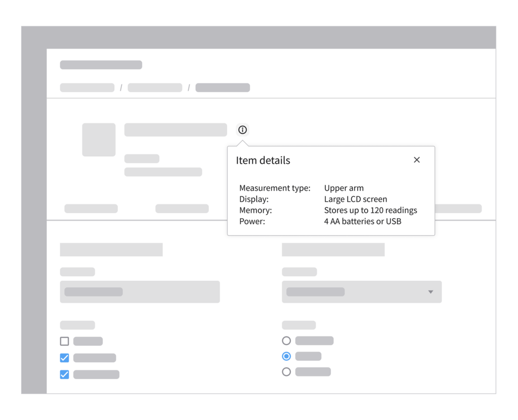This screenshot has height=420, width=518.
Task: Select the last tab right of the popover
Action: click(x=458, y=208)
